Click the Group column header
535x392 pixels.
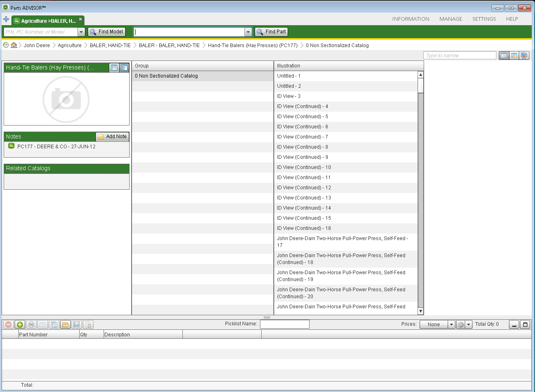(x=203, y=66)
